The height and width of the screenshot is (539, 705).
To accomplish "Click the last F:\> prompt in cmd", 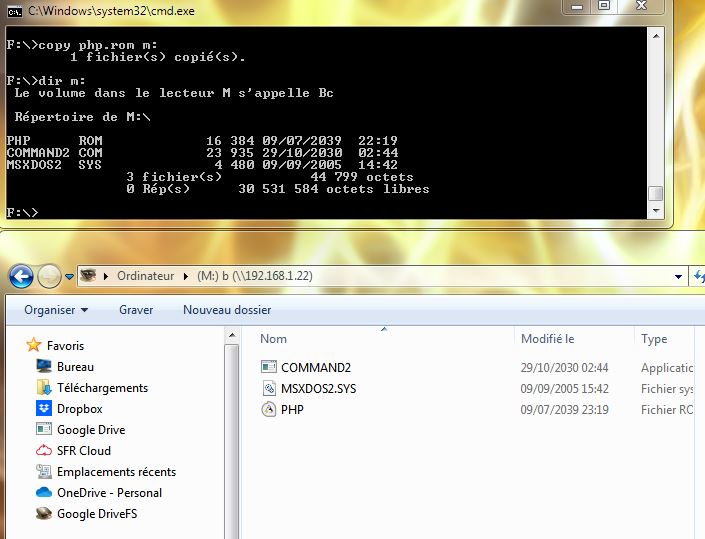I will tap(22, 212).
